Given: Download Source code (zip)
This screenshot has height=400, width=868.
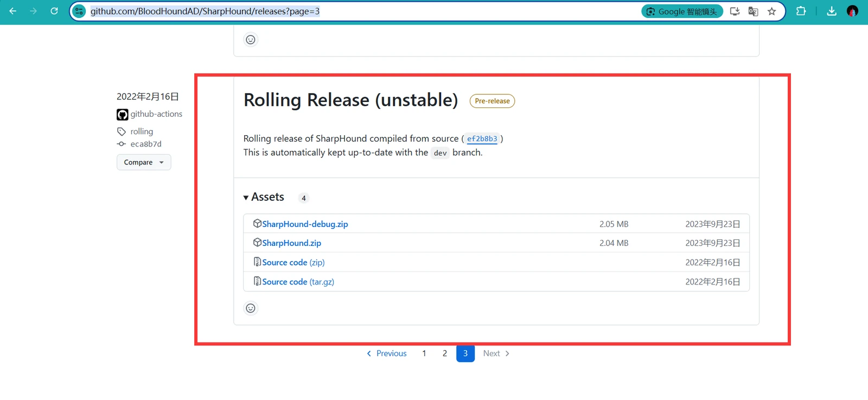Looking at the screenshot, I should [x=293, y=263].
